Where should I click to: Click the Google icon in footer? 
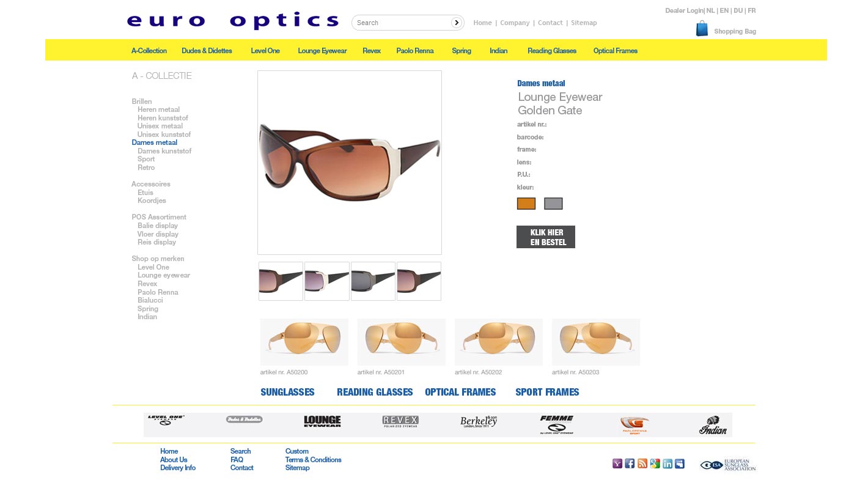pos(655,463)
